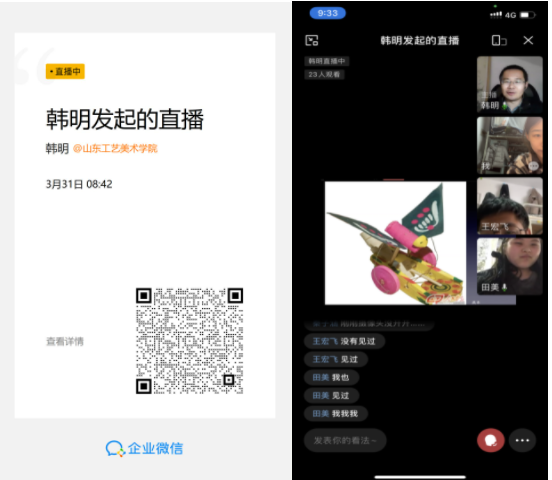Tap the shared toy cart image
This screenshot has height=480, width=552.
click(395, 243)
